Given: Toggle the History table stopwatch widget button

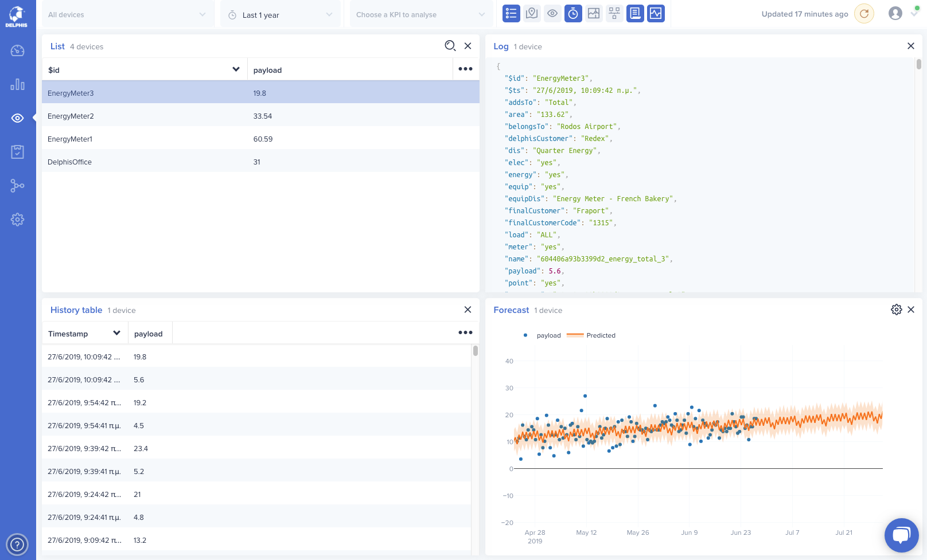Looking at the screenshot, I should 573,13.
